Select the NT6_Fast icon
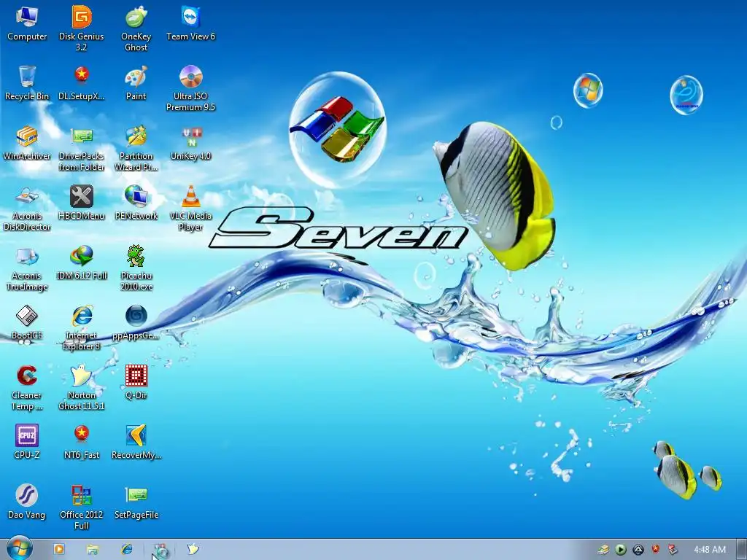 click(x=82, y=443)
